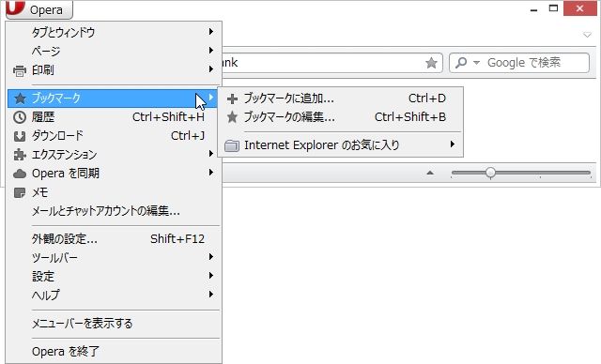Expand the 設定 submenu arrow
601x364 pixels.
[x=210, y=275]
